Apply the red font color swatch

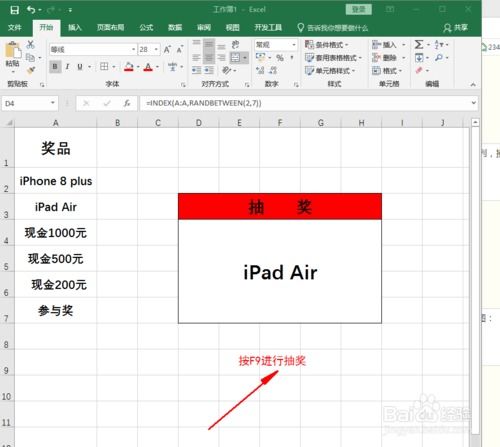click(x=148, y=67)
